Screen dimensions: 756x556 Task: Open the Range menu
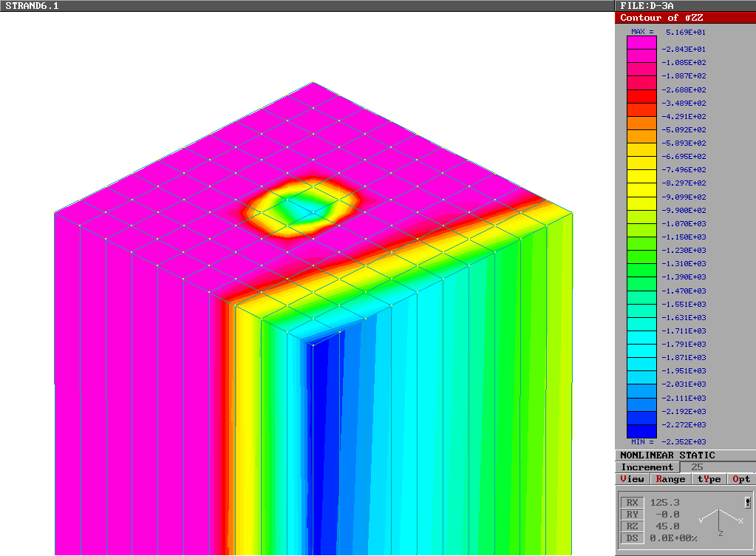tap(670, 479)
